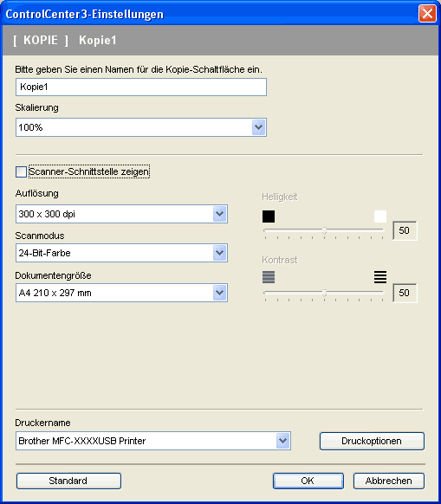Click the low contrast lines icon

pos(269,277)
